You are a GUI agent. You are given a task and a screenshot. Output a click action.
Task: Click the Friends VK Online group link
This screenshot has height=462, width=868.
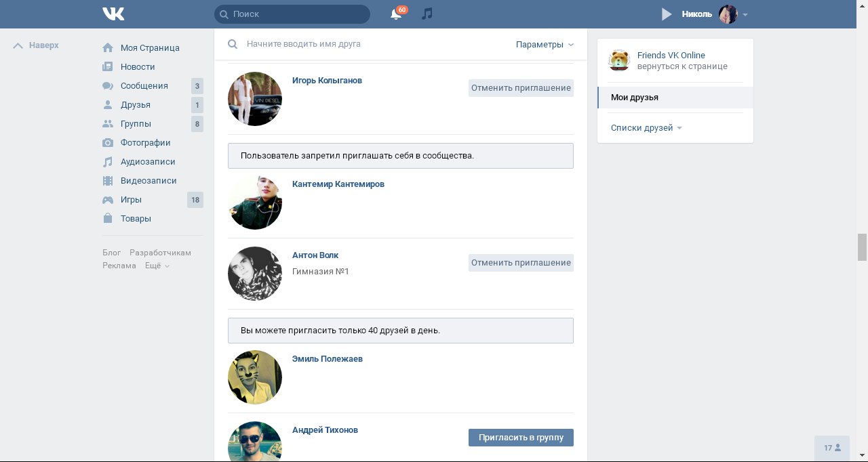(x=671, y=56)
